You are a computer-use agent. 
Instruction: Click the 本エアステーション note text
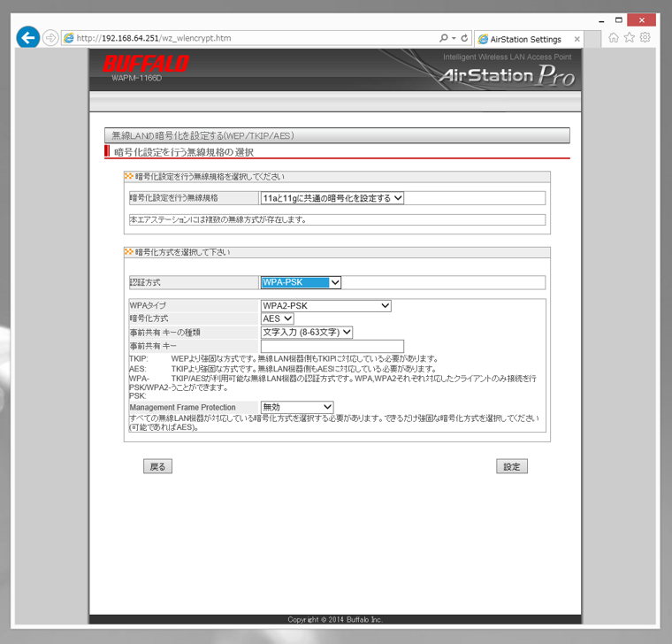coord(218,220)
